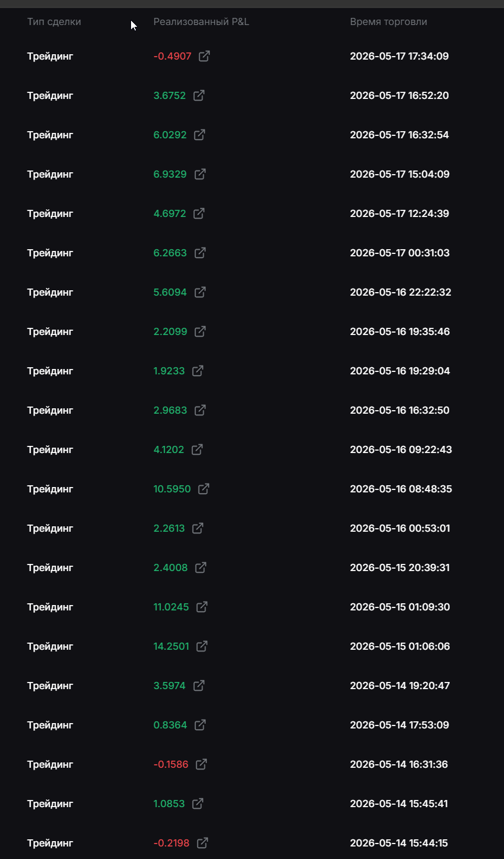Open link icon beside 5.6094 P&L
This screenshot has width=504, height=859.
(x=200, y=292)
